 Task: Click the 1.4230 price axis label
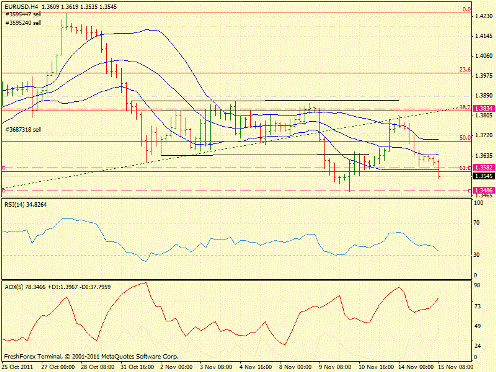(484, 16)
